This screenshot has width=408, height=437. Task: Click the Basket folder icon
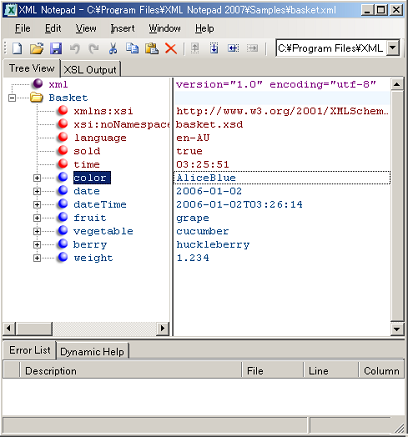(37, 97)
